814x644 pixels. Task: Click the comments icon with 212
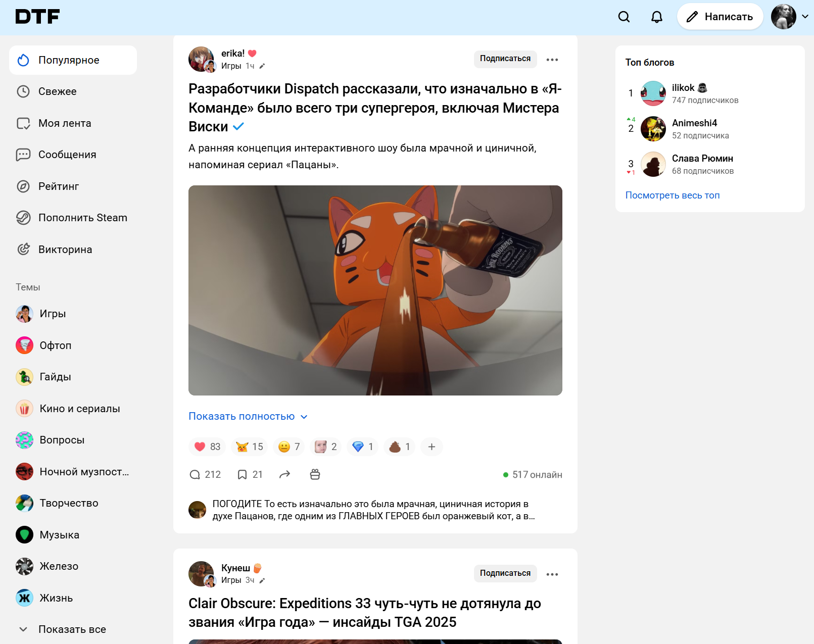(x=195, y=475)
